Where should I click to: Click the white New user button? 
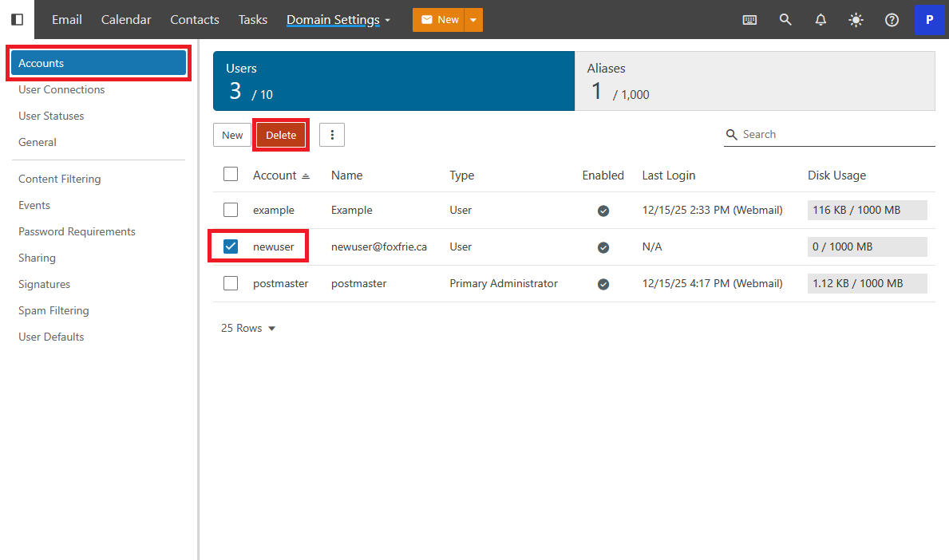(x=232, y=135)
